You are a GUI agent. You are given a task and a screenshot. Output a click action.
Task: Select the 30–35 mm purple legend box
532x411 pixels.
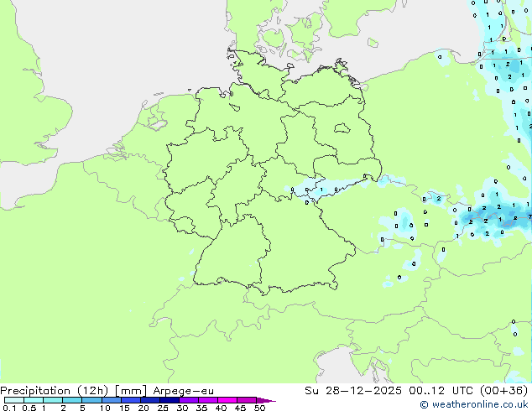[189, 400]
